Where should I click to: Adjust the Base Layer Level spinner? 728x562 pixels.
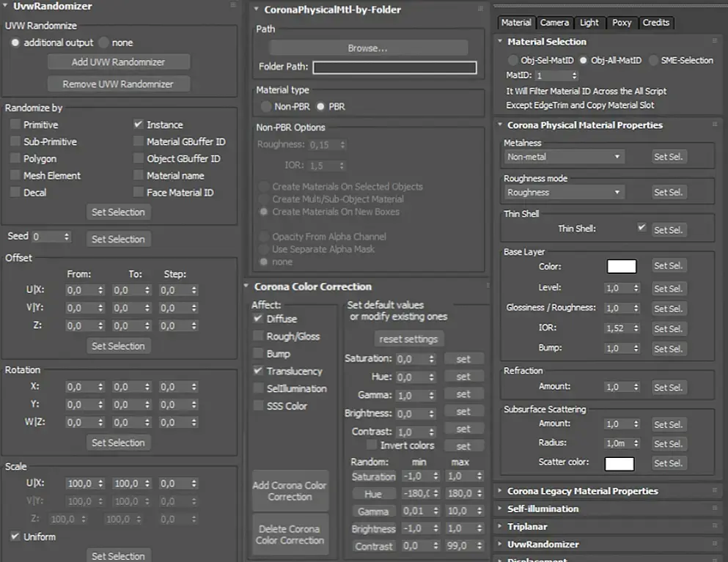point(636,288)
